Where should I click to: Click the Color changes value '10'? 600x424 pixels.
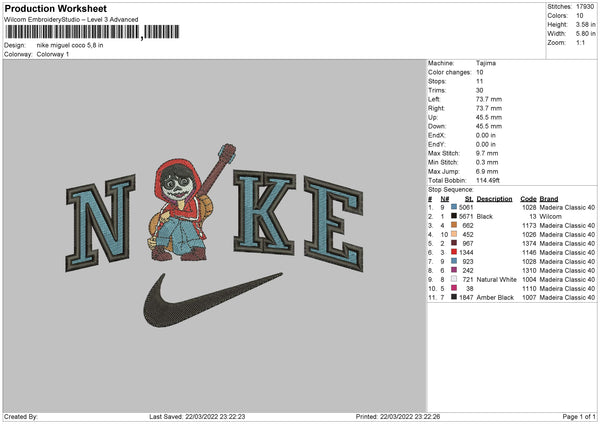tap(479, 72)
